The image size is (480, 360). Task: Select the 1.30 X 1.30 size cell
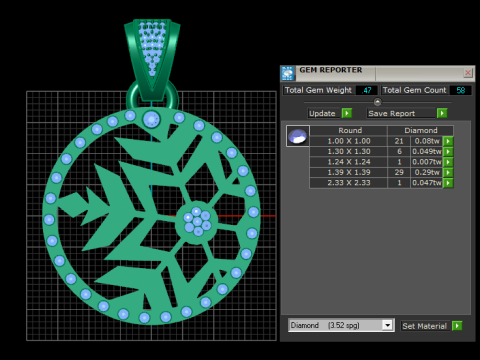coord(349,152)
